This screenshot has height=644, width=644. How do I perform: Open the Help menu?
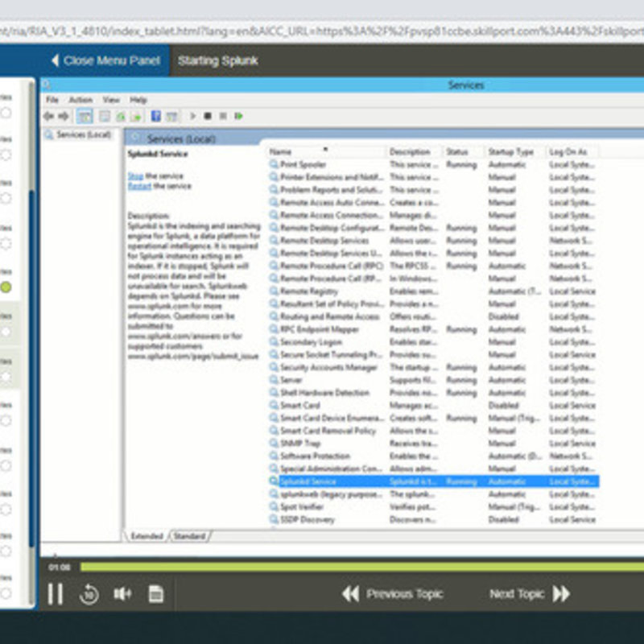[138, 100]
